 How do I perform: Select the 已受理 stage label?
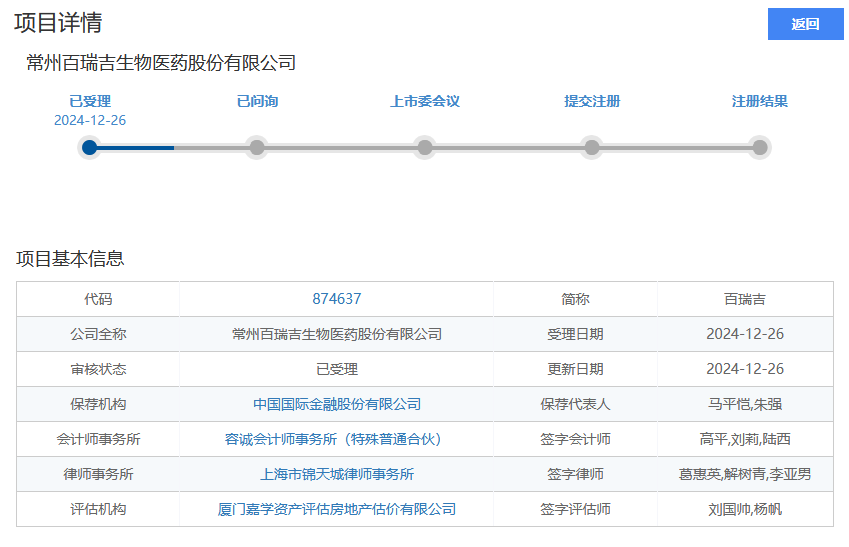(x=90, y=101)
